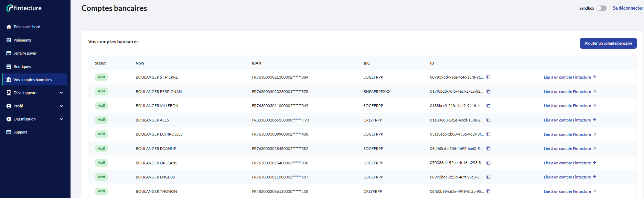Click Ajouter un compte bancaire button
The image size is (644, 198).
608,43
